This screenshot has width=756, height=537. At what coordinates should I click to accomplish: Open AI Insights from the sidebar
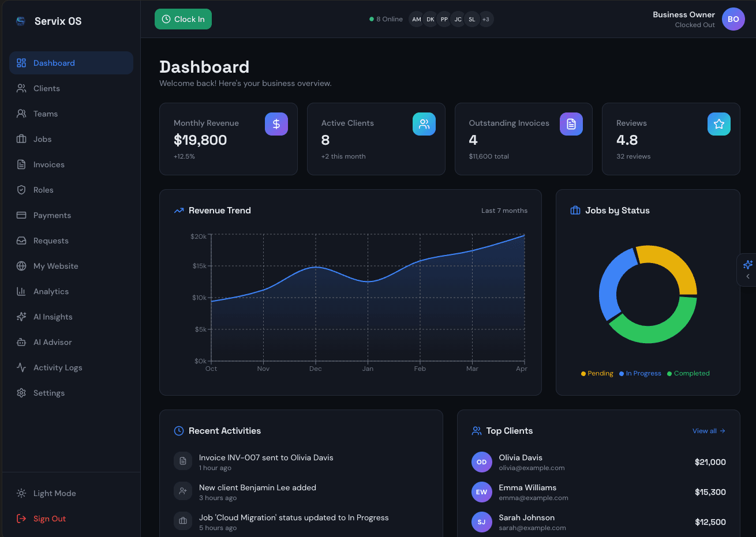54,317
